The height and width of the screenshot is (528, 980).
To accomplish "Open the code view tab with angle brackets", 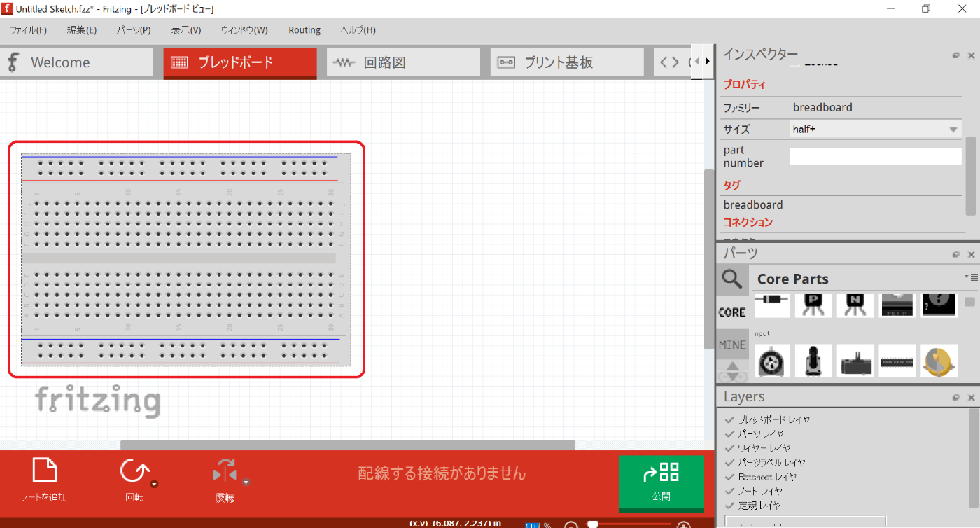I will point(672,62).
